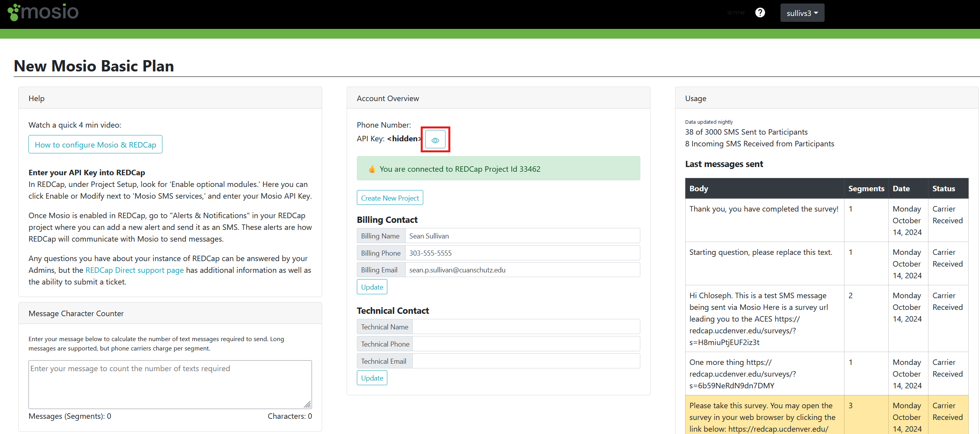Image resolution: width=980 pixels, height=434 pixels.
Task: Click the Usage panel header
Action: (x=827, y=98)
